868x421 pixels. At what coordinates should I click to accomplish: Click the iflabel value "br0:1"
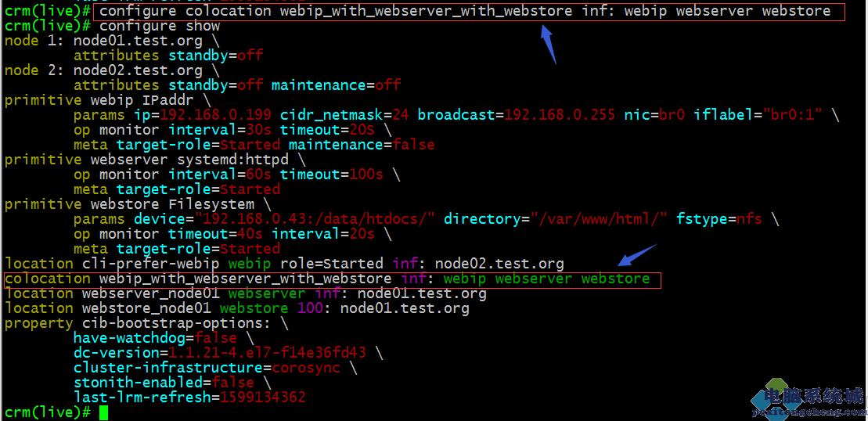793,115
